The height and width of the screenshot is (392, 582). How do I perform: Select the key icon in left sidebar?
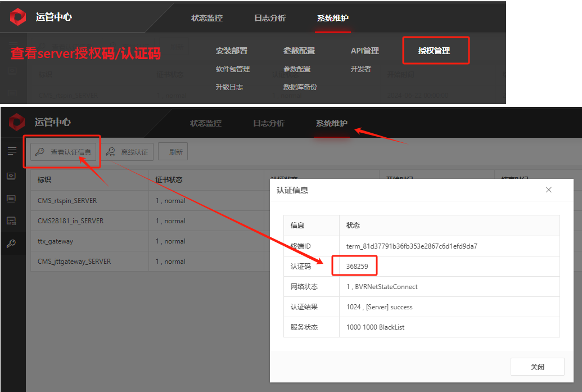12,244
